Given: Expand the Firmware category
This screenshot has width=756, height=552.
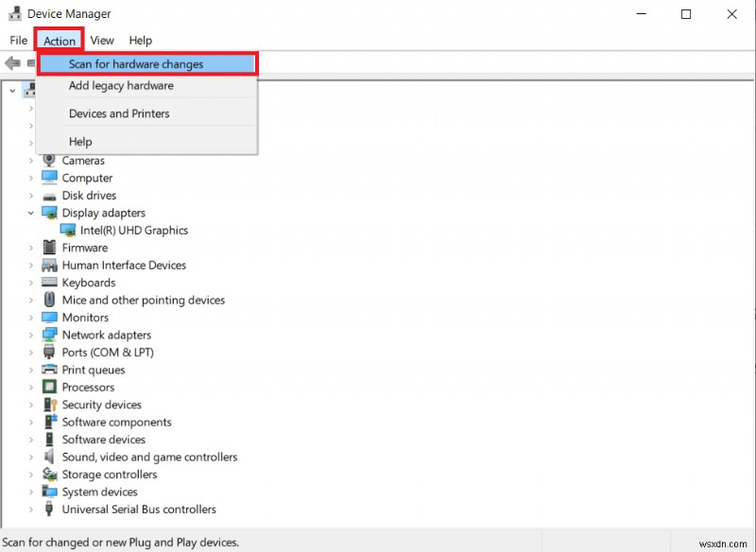Looking at the screenshot, I should click(31, 248).
